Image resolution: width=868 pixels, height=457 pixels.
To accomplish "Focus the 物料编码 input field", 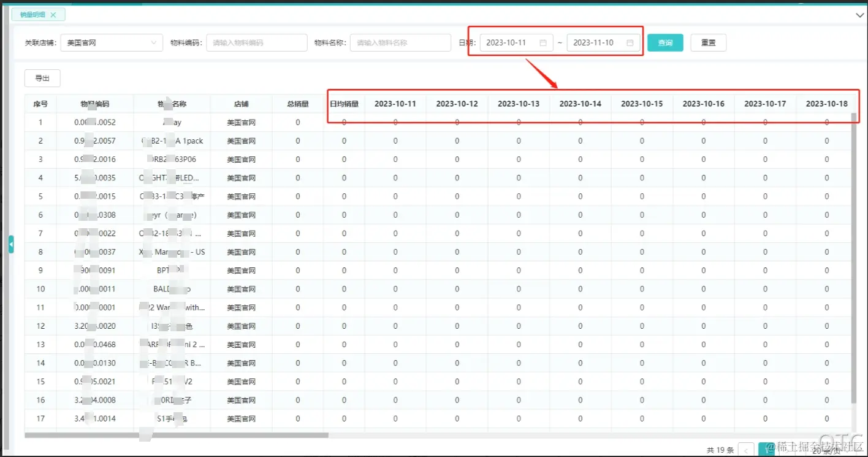I will 257,43.
